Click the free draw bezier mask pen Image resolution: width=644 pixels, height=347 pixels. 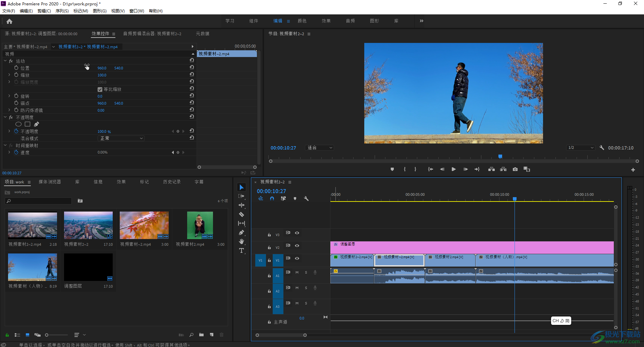(x=37, y=124)
